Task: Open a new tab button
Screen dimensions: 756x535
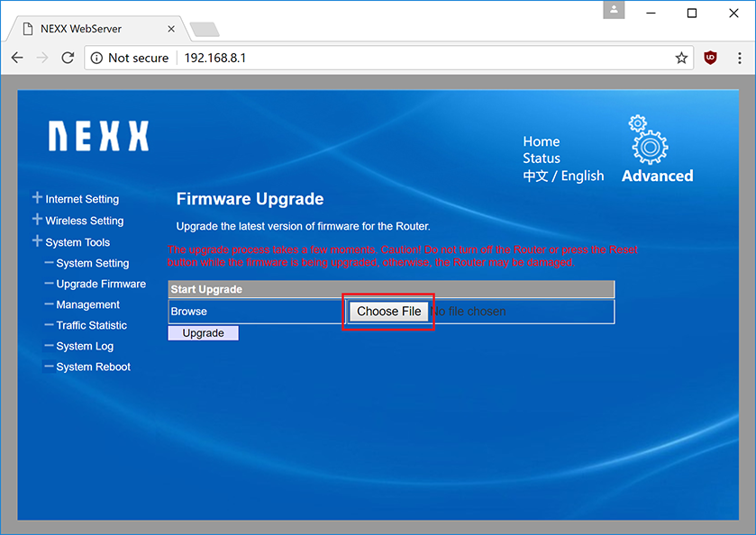Action: [205, 30]
